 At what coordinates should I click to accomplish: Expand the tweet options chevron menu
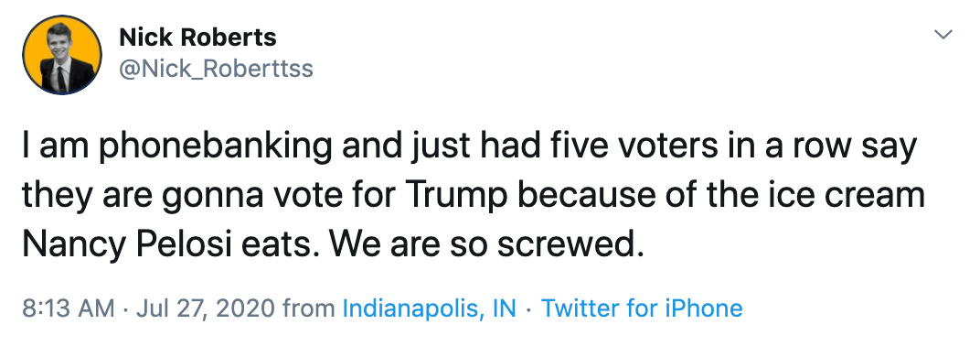click(x=943, y=35)
